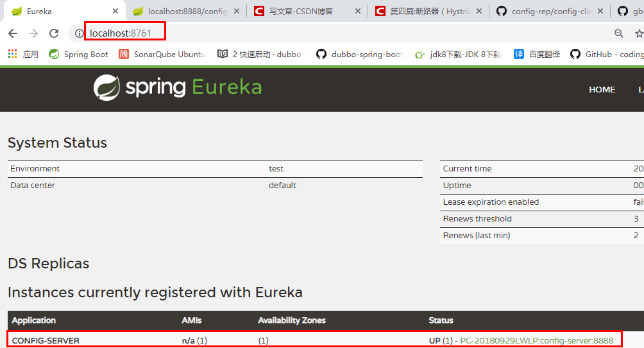644x348 pixels.
Task: Click the AMIs column header
Action: [x=192, y=320]
